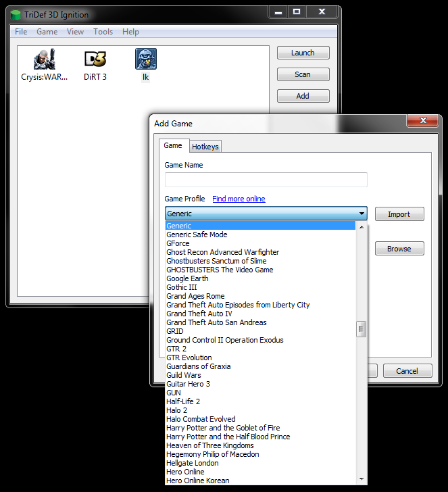Click the lk game icon
This screenshot has height=492, width=448.
tap(145, 59)
